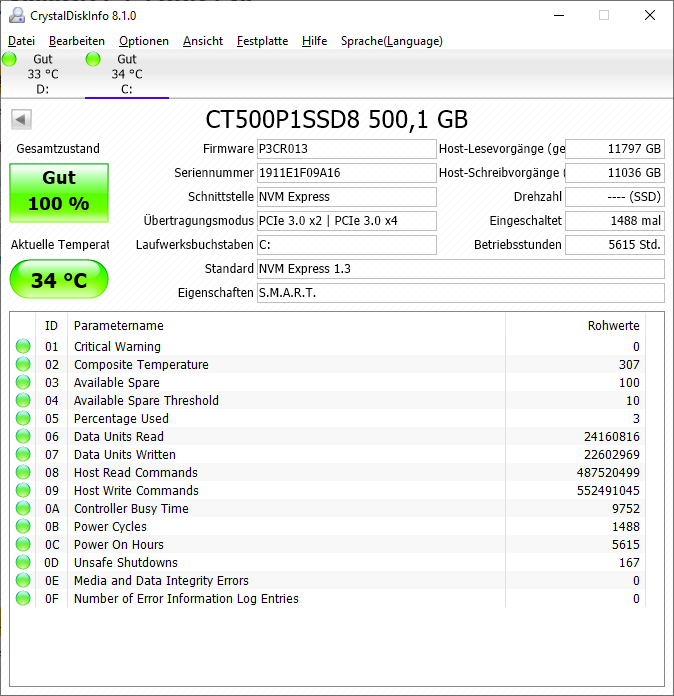Click the Power Cycles status icon
This screenshot has width=674, height=696.
[23, 526]
